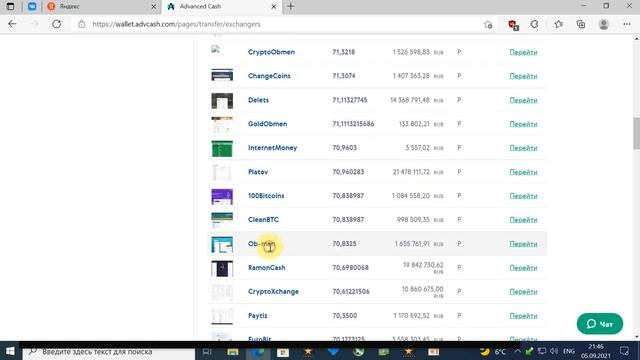Open the taskbar clock and date

click(x=596, y=351)
